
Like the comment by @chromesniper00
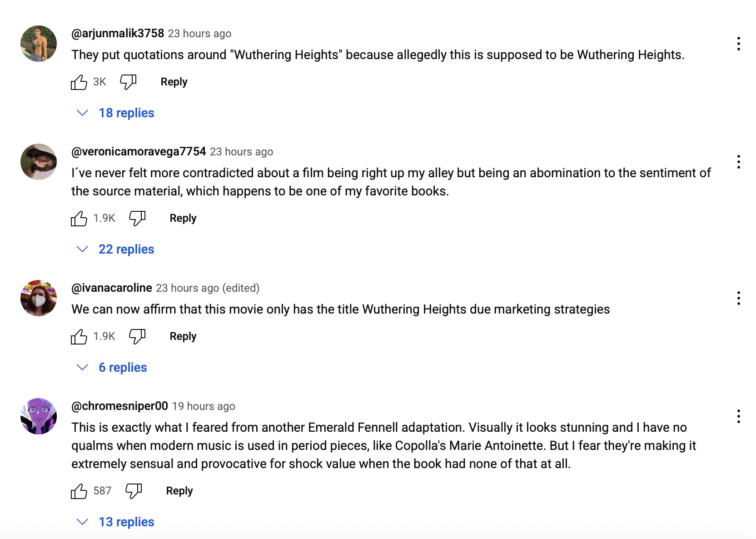pyautogui.click(x=79, y=491)
